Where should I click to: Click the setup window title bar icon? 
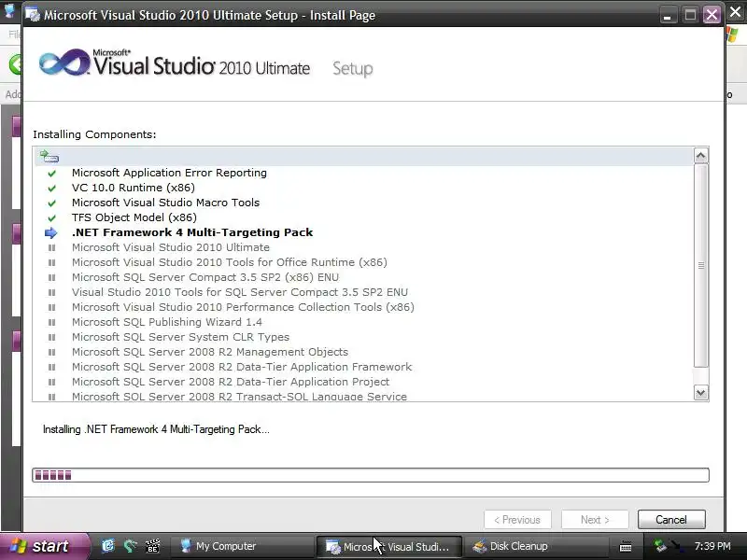pyautogui.click(x=33, y=15)
